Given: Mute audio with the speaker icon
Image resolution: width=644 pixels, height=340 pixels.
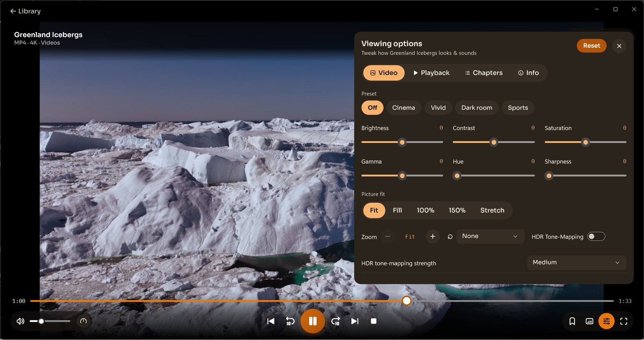Looking at the screenshot, I should [20, 321].
